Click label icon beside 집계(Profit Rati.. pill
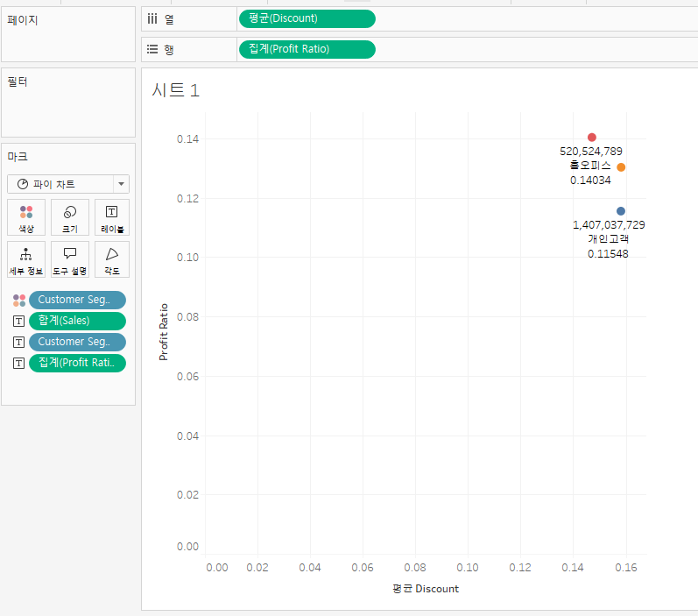The height and width of the screenshot is (616, 698). point(18,363)
